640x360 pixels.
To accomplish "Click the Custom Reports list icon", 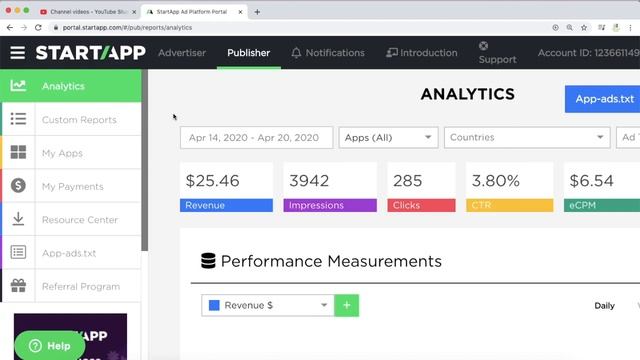I will click(x=18, y=119).
